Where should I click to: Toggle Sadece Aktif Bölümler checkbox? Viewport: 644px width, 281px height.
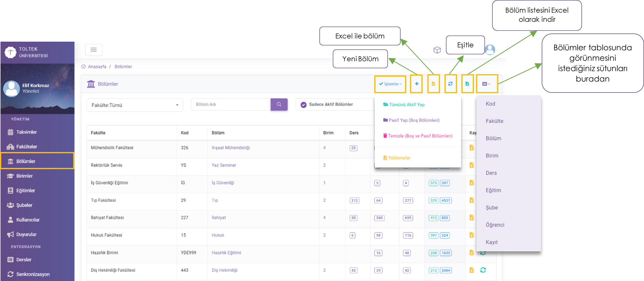click(304, 105)
